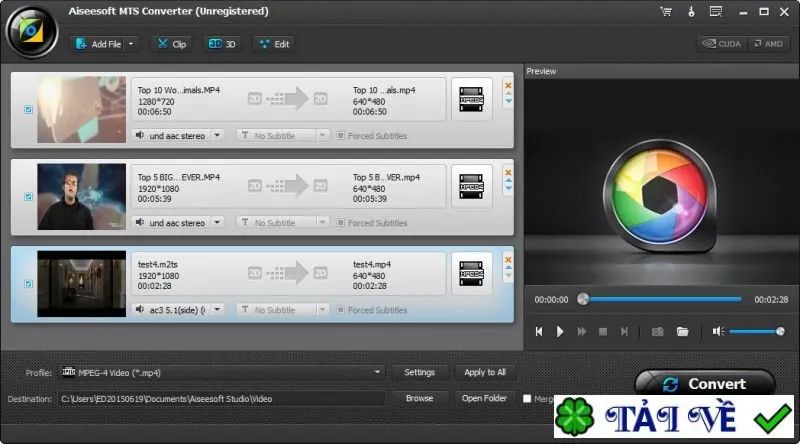The width and height of the screenshot is (800, 444).
Task: Toggle checkbox for test4.m2ts file
Action: point(29,284)
